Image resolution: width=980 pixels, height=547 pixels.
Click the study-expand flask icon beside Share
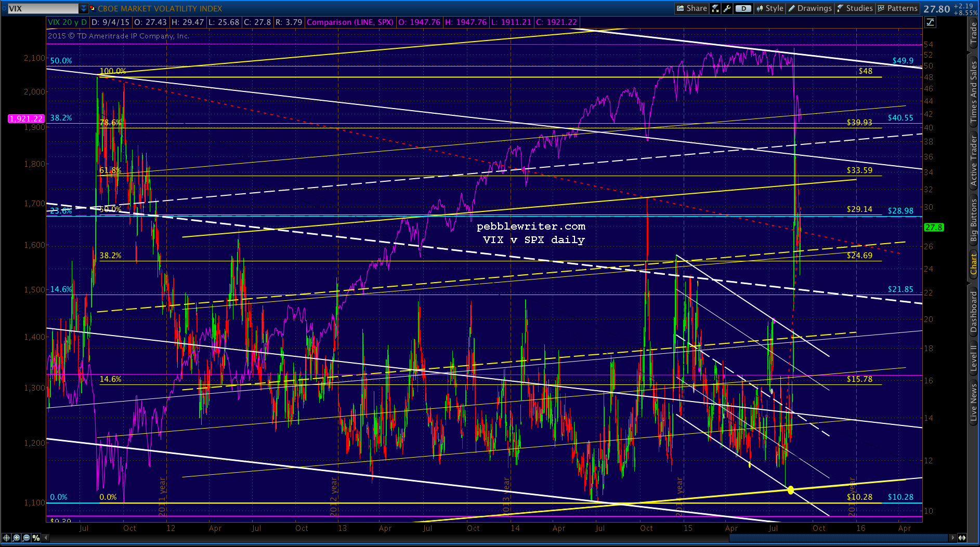pos(716,8)
